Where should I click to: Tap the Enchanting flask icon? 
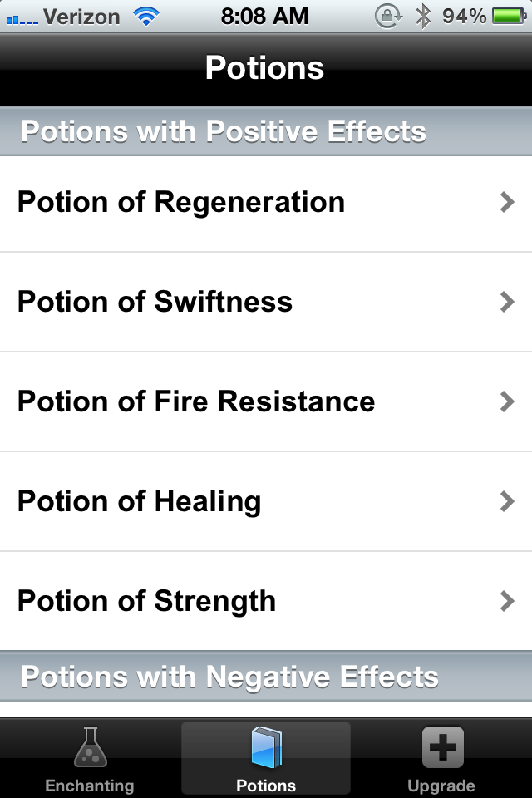[89, 746]
